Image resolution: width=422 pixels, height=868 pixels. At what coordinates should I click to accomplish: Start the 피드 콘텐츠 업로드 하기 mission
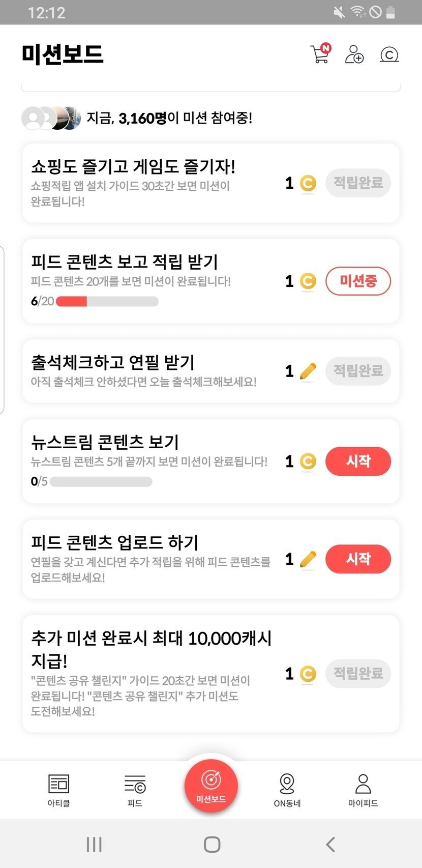click(358, 559)
